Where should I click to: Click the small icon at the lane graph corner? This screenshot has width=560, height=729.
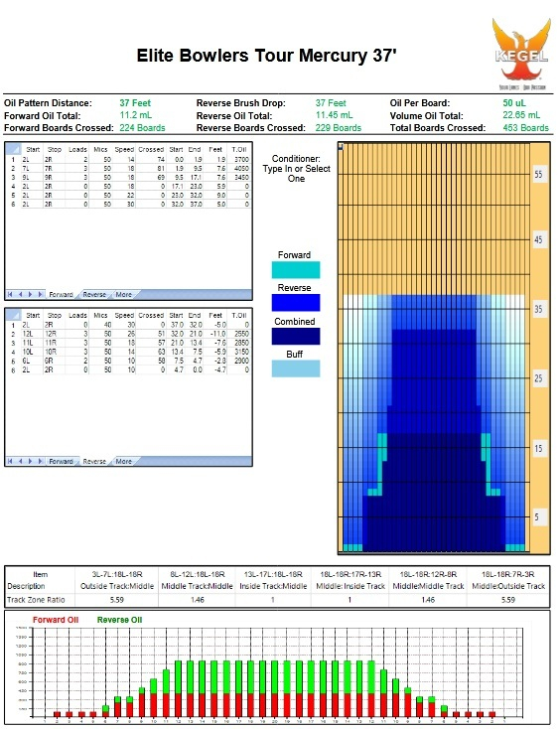click(341, 146)
